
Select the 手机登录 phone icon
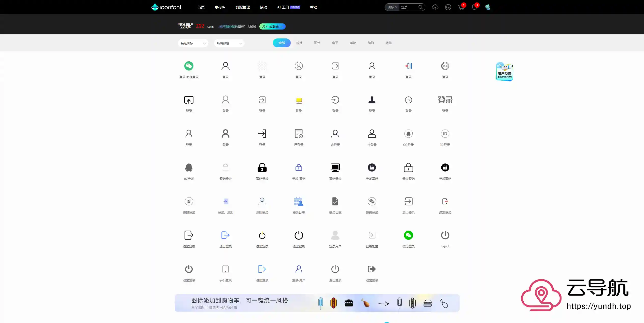(x=225, y=269)
